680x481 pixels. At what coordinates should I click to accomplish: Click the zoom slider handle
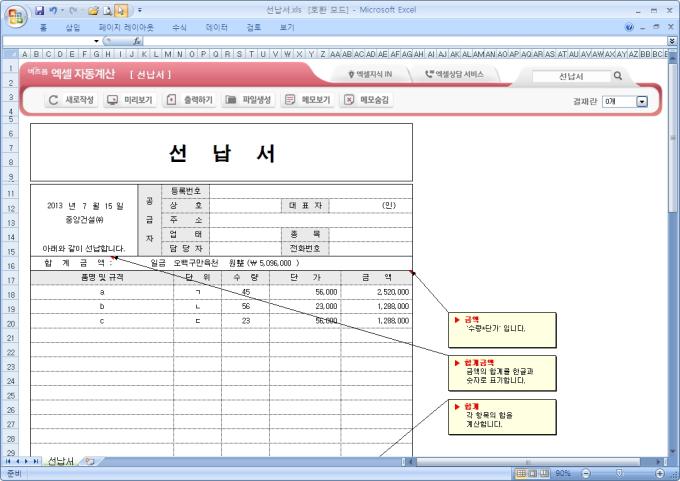coord(619,474)
